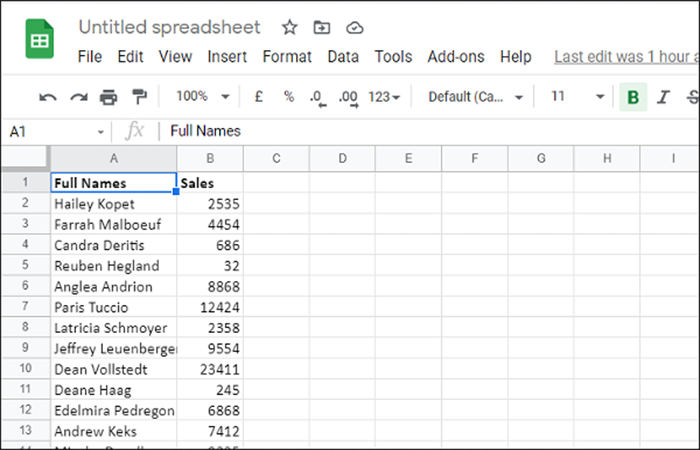Open the zoom 100% dropdown
This screenshot has height=450, width=700.
click(202, 96)
